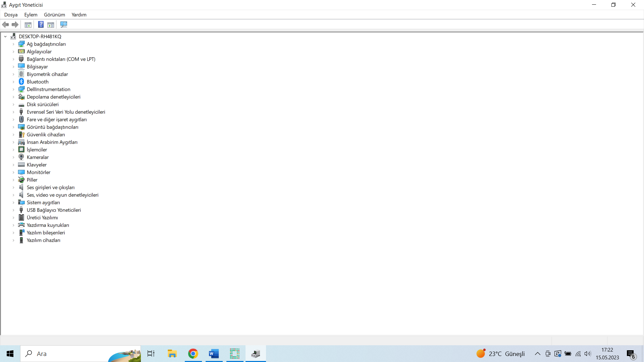This screenshot has height=362, width=644.
Task: Click the Properties toolbar icon beside Help
Action: point(51,24)
